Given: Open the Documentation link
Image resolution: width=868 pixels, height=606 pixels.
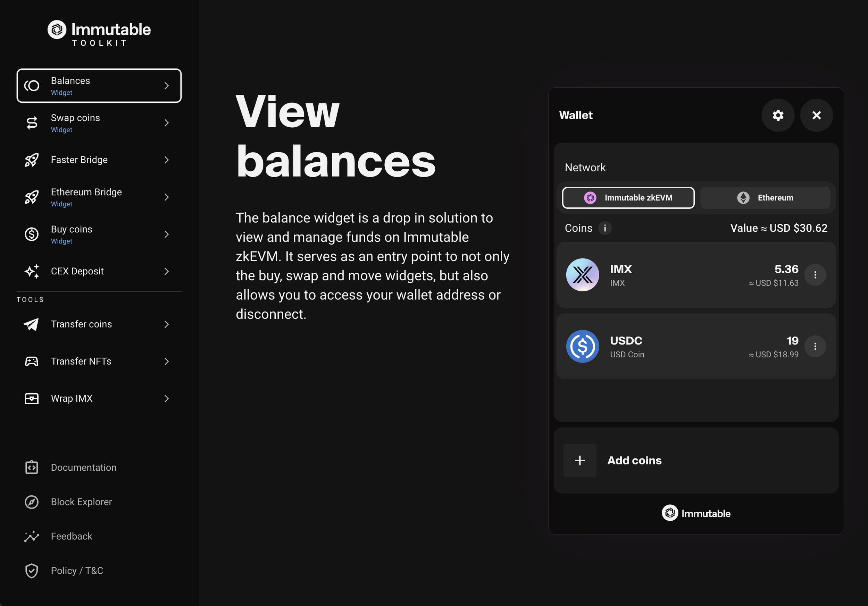Looking at the screenshot, I should (84, 467).
